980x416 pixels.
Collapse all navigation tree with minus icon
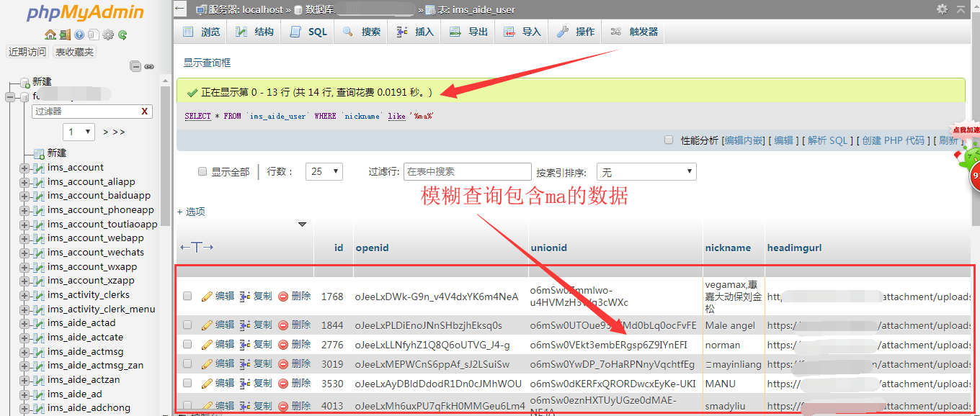click(x=135, y=66)
